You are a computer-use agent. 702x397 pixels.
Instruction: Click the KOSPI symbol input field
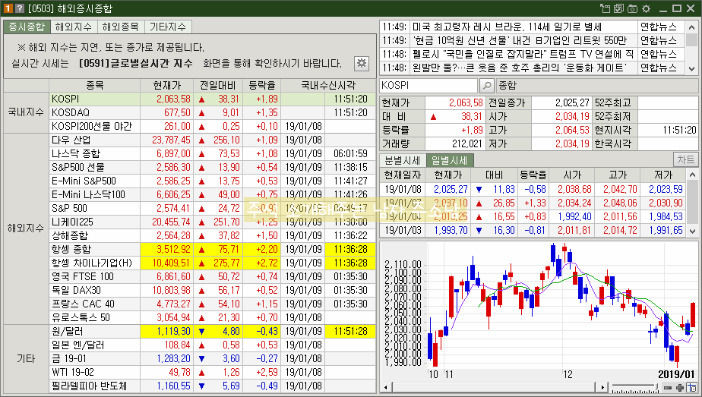point(428,85)
